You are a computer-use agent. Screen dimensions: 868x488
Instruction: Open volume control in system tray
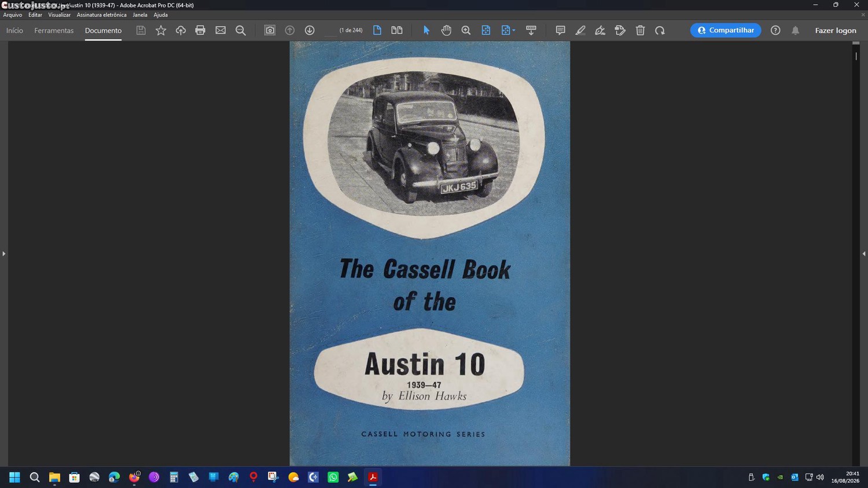pos(820,477)
